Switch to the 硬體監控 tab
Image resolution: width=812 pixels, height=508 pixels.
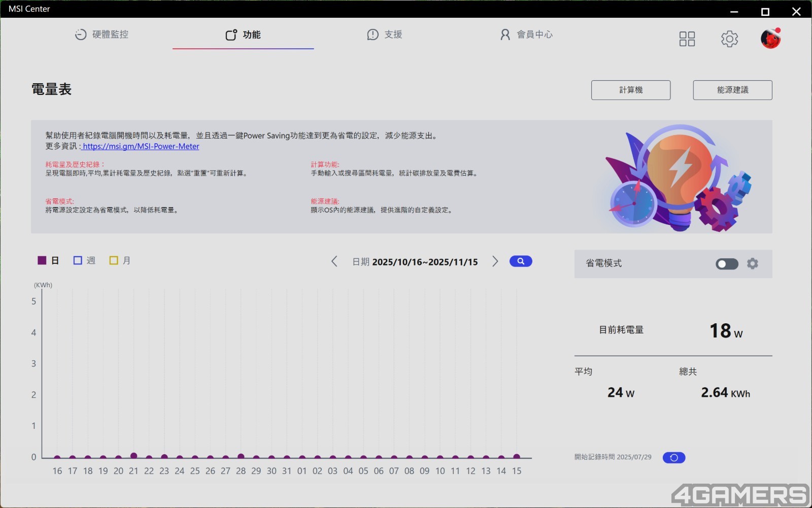[x=101, y=35]
